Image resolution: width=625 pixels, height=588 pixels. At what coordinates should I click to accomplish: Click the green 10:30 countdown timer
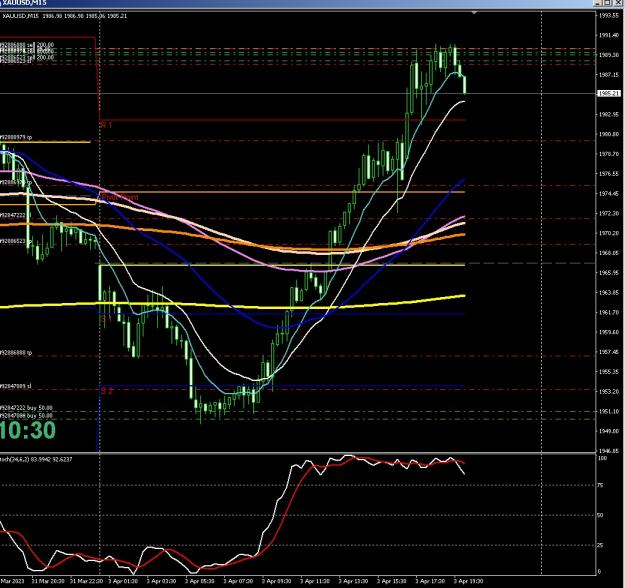pyautogui.click(x=27, y=431)
